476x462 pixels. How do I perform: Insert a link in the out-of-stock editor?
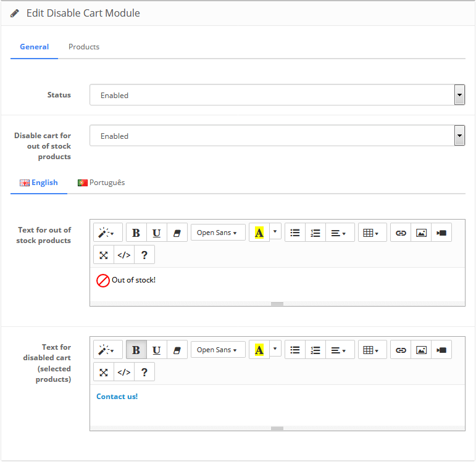click(x=401, y=233)
